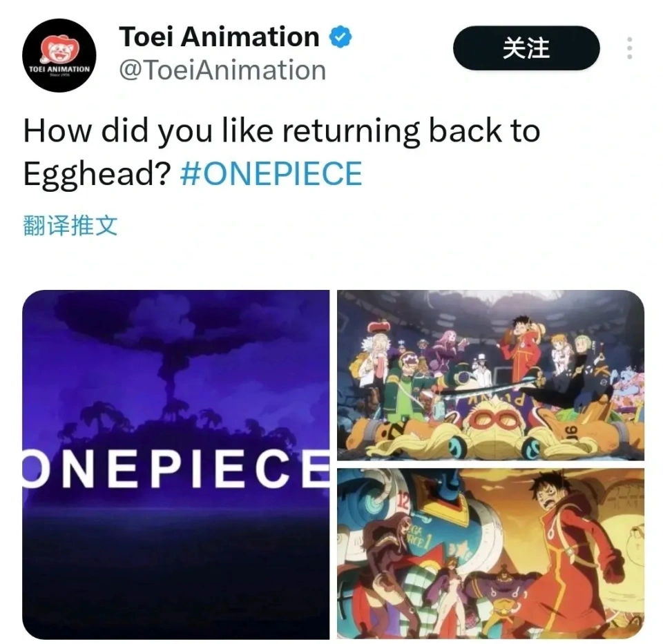Click the word Egghead in the tweet

[x=97, y=174]
